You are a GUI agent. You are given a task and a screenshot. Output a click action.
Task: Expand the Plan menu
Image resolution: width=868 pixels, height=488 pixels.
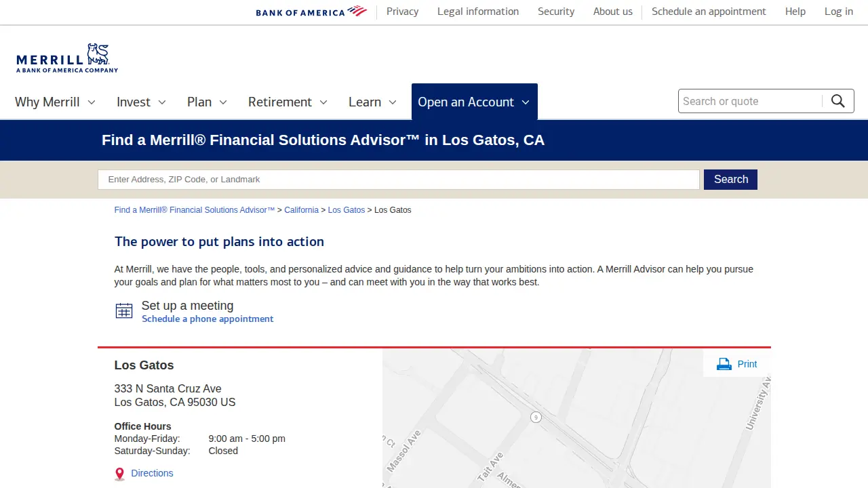tap(207, 102)
